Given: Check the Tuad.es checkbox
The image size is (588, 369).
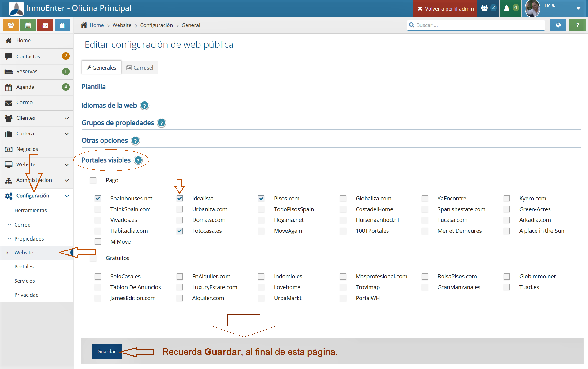Looking at the screenshot, I should [x=507, y=287].
